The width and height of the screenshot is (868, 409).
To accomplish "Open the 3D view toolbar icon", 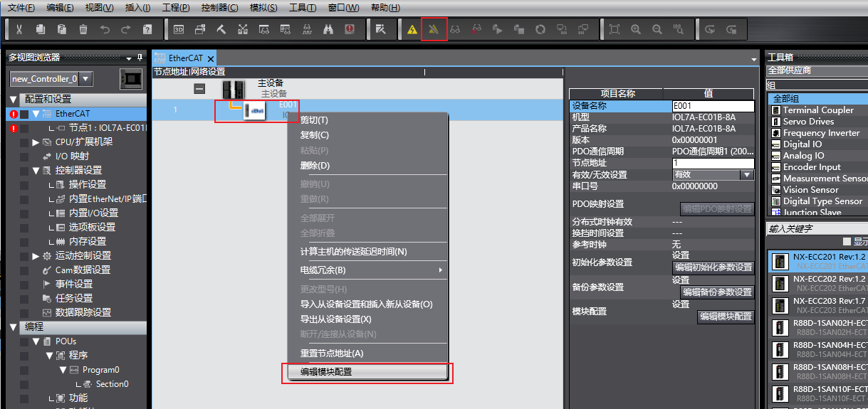I will pos(179,29).
